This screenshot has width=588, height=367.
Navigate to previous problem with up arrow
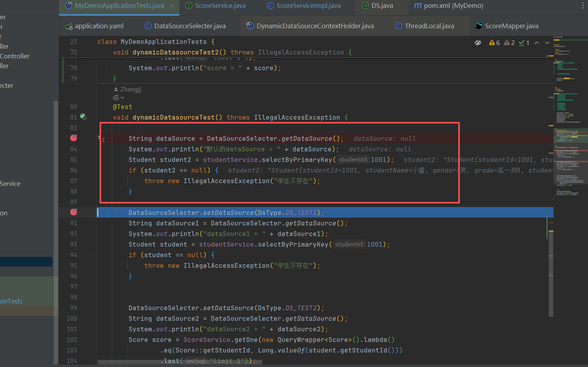coord(537,43)
